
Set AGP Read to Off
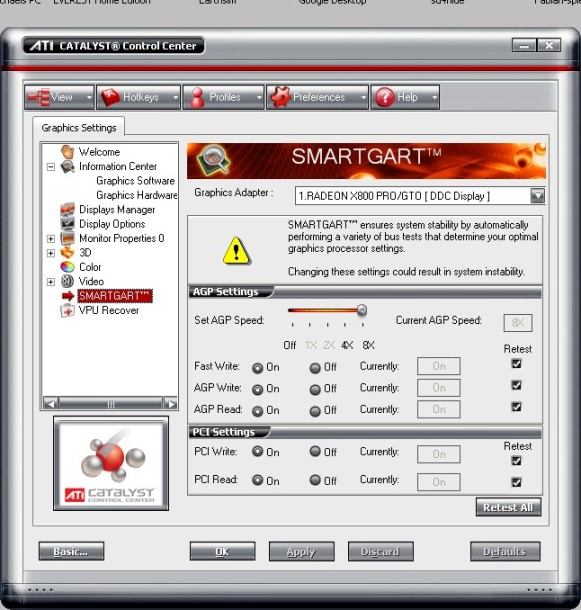pyautogui.click(x=315, y=411)
